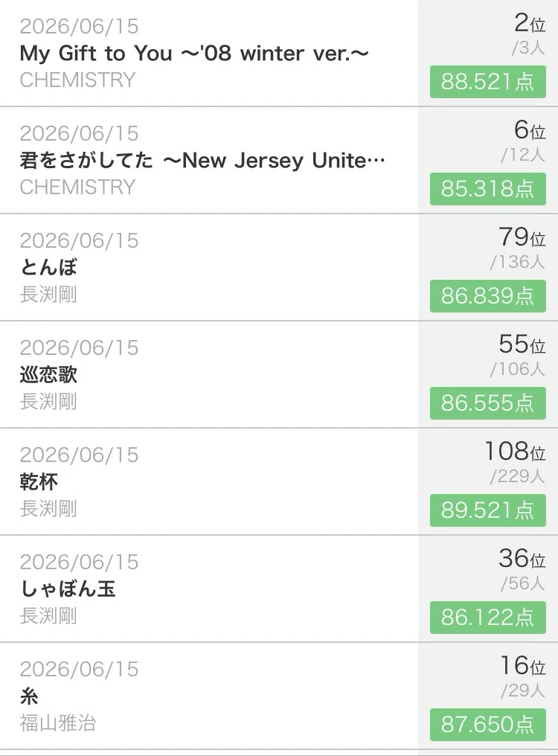Open the My Gift to You song entry
The image size is (558, 756).
point(279,53)
